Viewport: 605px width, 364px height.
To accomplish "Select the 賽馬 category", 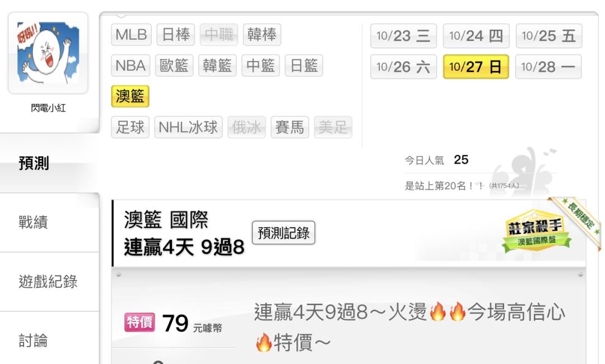I will pyautogui.click(x=290, y=127).
